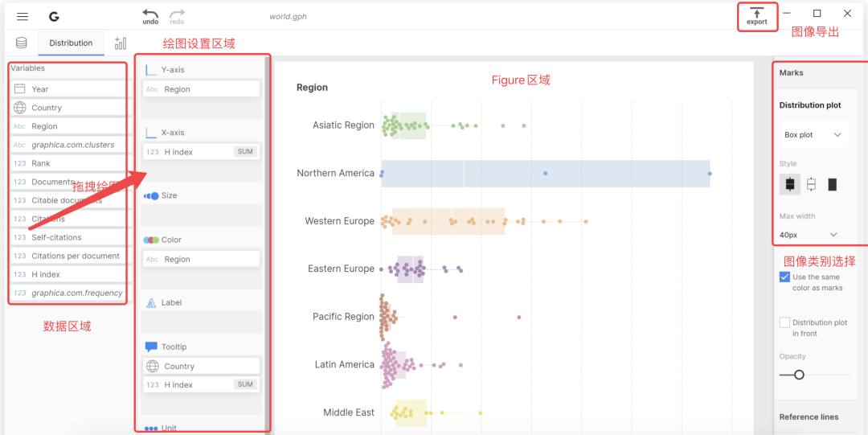Click the Marks panel header
868x435 pixels.
pos(791,72)
